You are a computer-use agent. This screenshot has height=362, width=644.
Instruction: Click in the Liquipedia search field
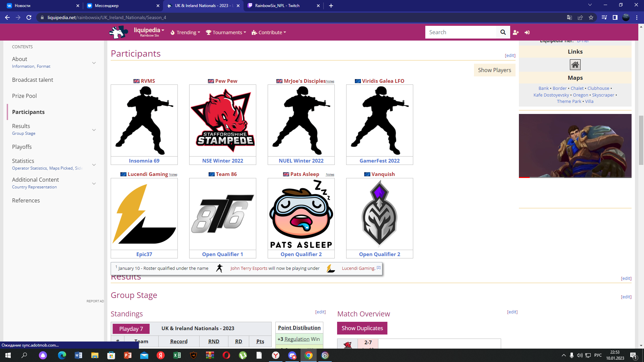pos(460,32)
